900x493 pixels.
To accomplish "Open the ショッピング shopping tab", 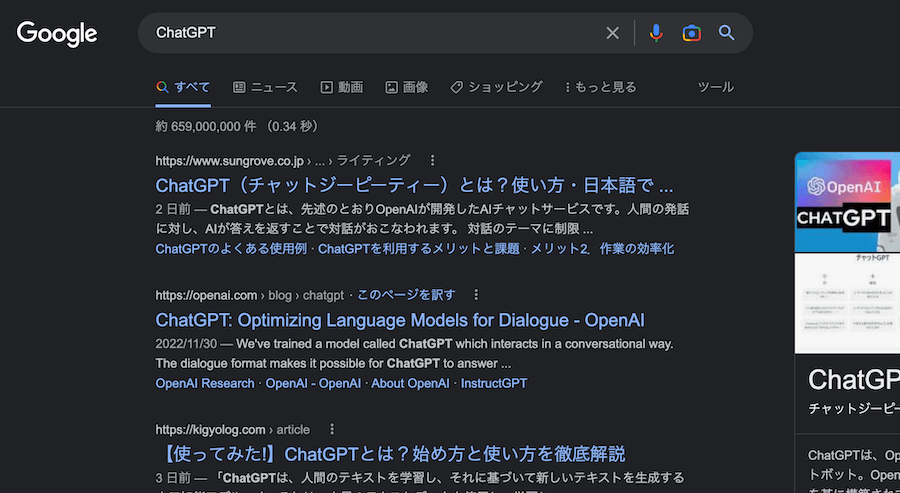I will 496,87.
